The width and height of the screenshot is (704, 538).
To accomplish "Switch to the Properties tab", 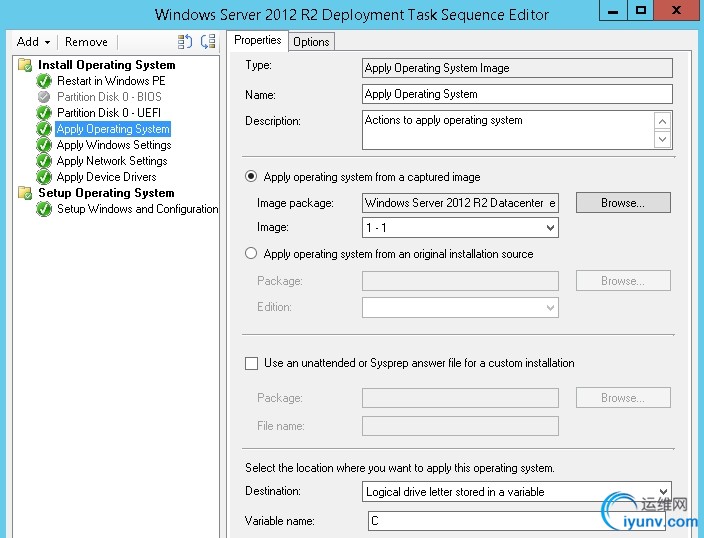I will [x=258, y=40].
